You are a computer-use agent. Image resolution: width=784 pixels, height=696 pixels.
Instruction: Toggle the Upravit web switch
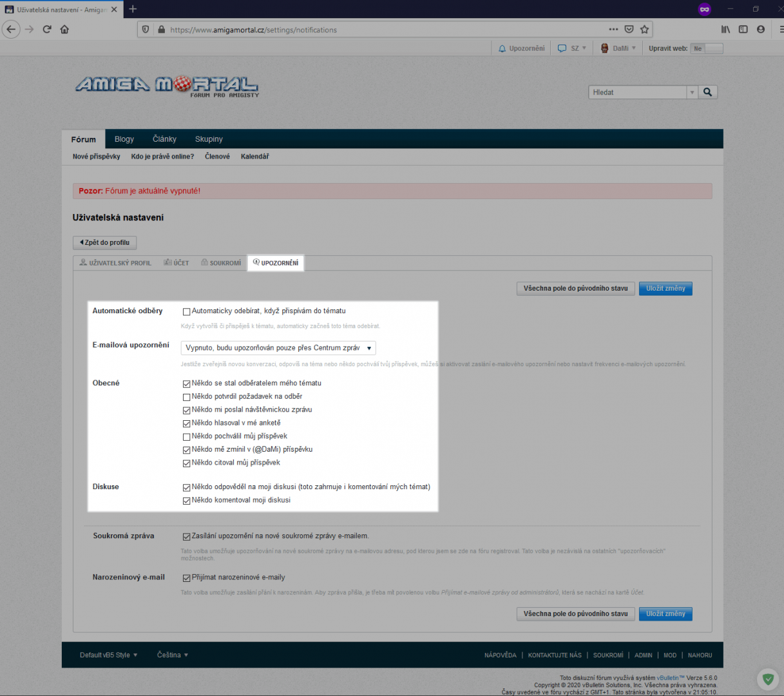point(706,48)
